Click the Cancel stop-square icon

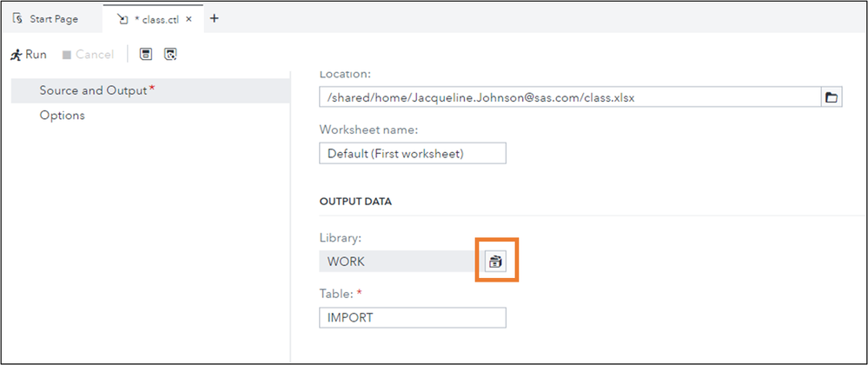pos(67,55)
